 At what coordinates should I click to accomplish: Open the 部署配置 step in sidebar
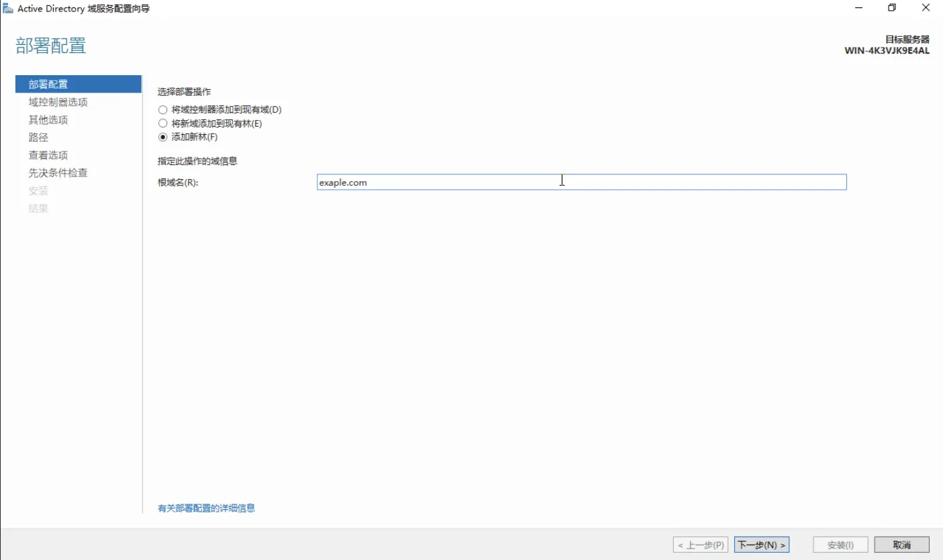[x=48, y=85]
